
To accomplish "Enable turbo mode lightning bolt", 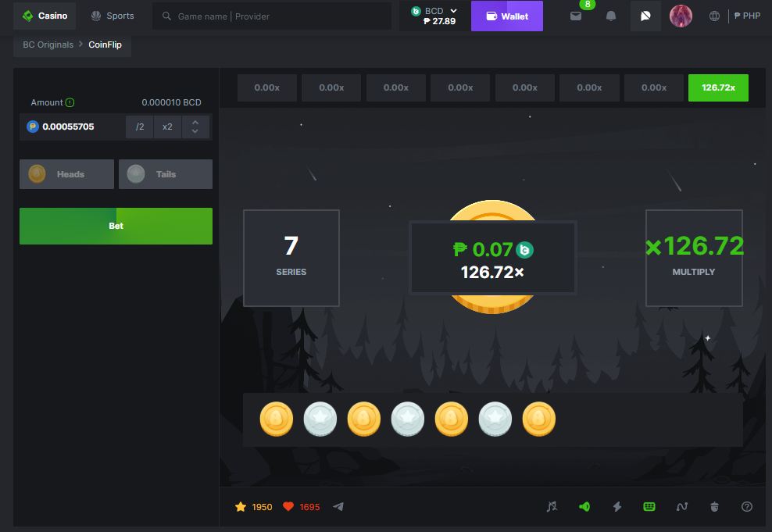I will [x=617, y=506].
